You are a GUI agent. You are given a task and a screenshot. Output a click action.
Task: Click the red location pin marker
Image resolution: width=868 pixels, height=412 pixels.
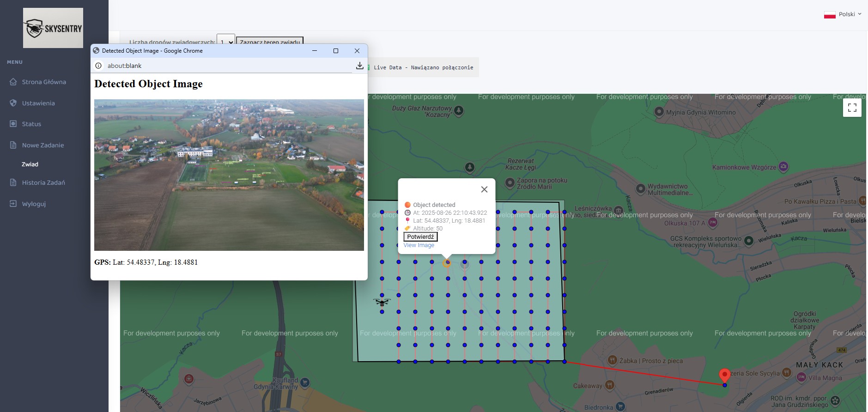tap(724, 376)
